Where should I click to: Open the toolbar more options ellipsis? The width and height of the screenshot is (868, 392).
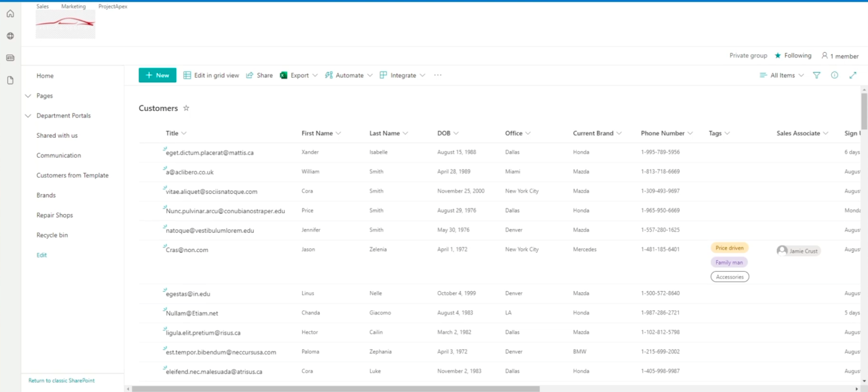coord(438,75)
